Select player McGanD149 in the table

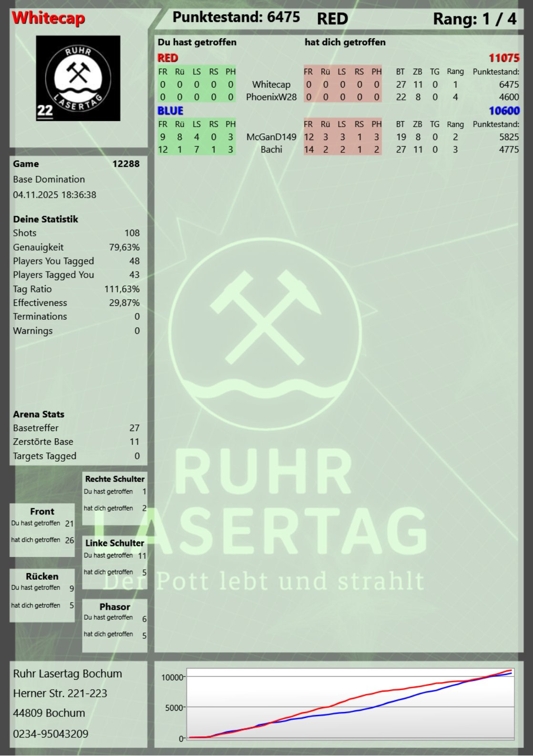(271, 137)
